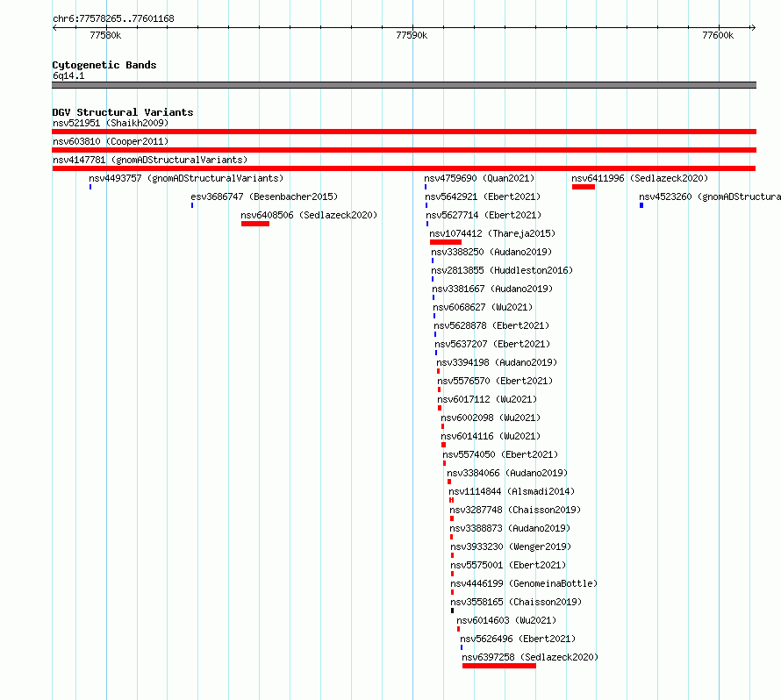The height and width of the screenshot is (700, 781).
Task: Click nsv6397258 (Sedlazeck2020) label
Action: [530, 657]
